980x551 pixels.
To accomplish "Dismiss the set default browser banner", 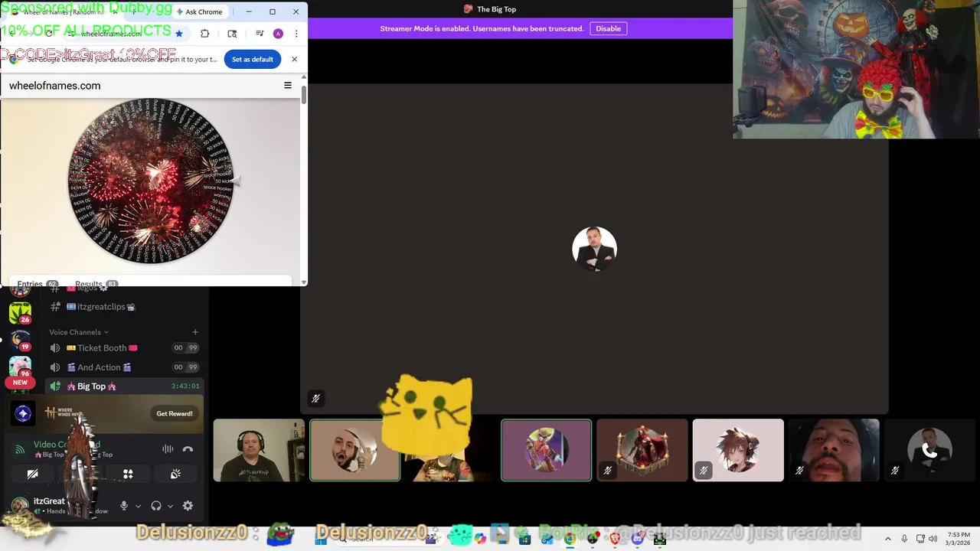I will (x=294, y=59).
